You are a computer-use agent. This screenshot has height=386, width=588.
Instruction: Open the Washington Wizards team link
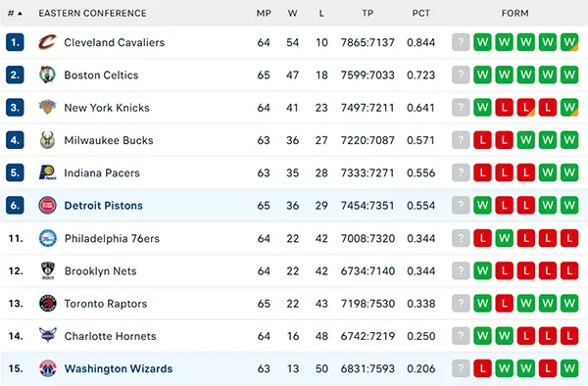[119, 368]
